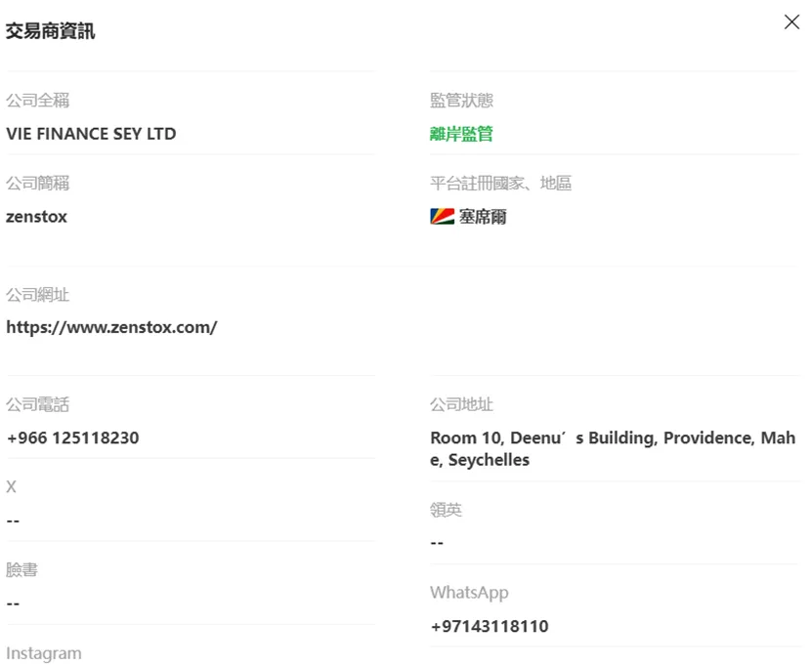Click the 監管狀態 field label
812x665 pixels.
(x=461, y=101)
